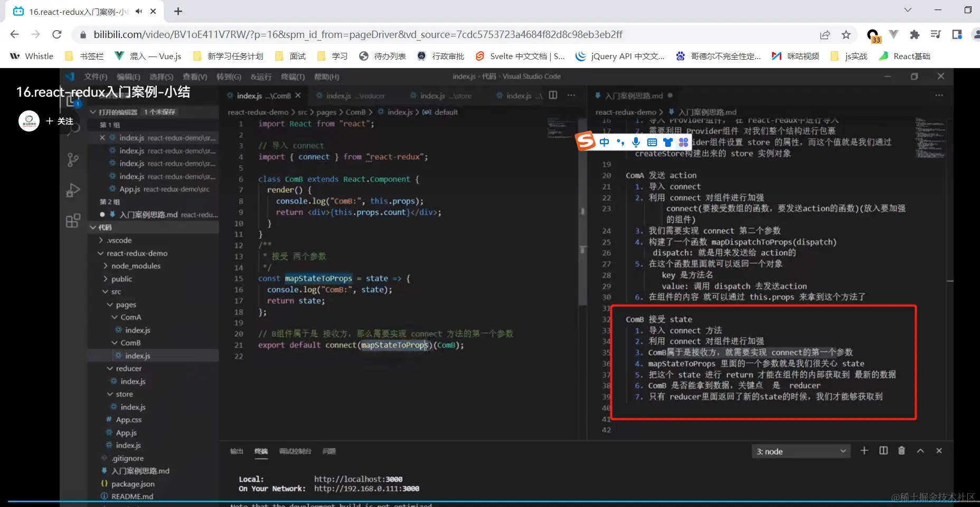Open the new tab plus button
980x507 pixels.
(x=178, y=11)
